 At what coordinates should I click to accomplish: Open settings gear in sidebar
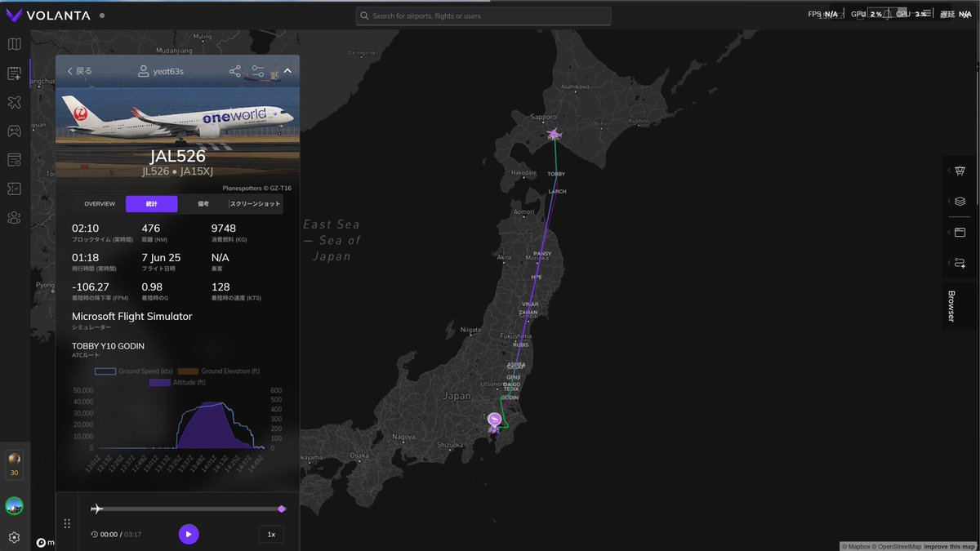tap(14, 537)
